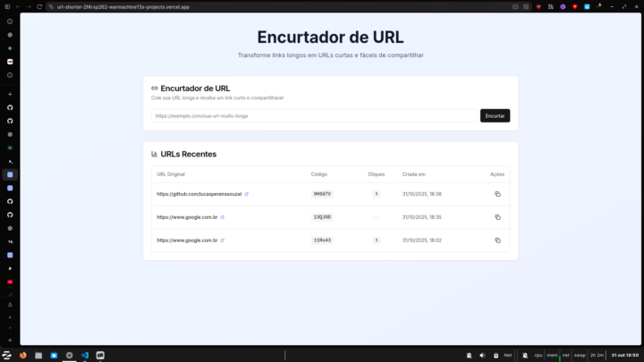Focus the long URL input field
Image resolution: width=644 pixels, height=362 pixels.
point(313,115)
